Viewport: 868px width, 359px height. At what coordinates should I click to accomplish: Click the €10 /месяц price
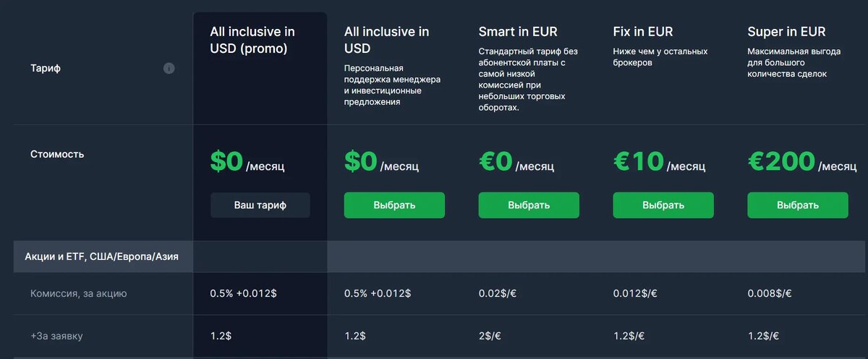(x=659, y=162)
